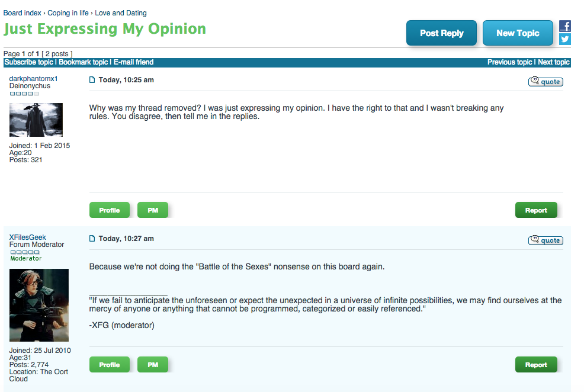Image resolution: width=584 pixels, height=392 pixels.
Task: Select text 'Joined: 1 Feb 2015'
Action: [x=40, y=146]
